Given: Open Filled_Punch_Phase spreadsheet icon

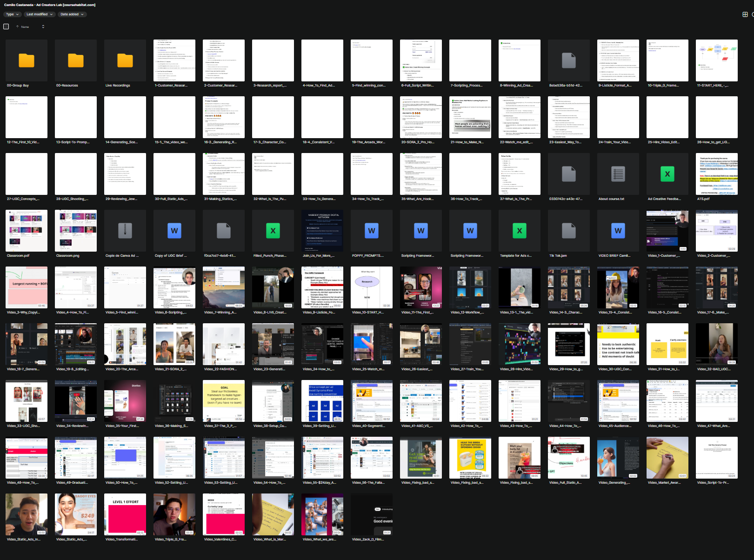Looking at the screenshot, I should [x=273, y=231].
